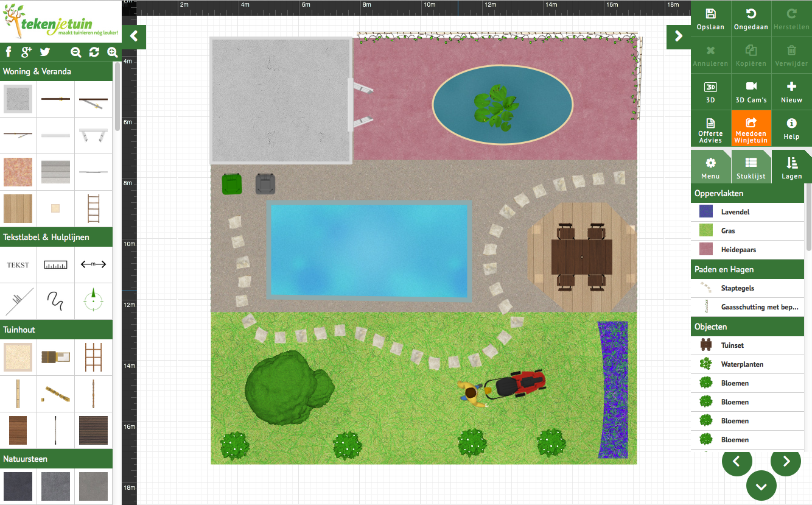812x505 pixels.
Task: Expand the right panel arrow toggle
Action: [x=678, y=37]
